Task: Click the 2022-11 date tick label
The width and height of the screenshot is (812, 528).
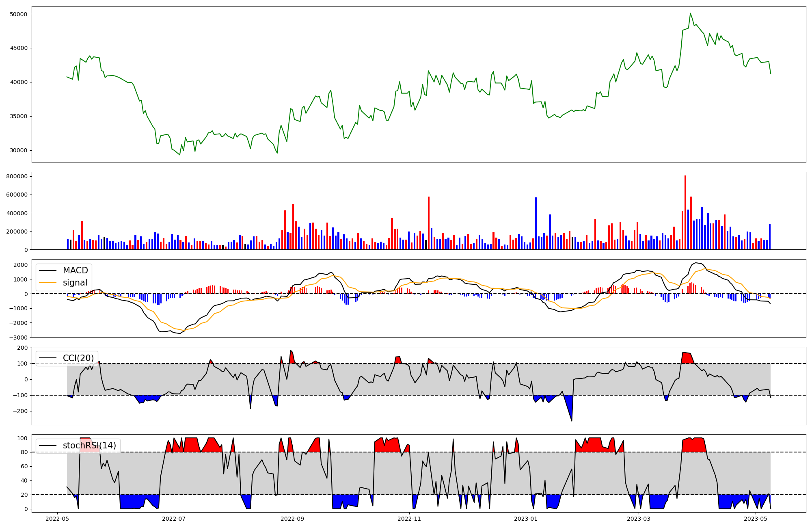Action: pyautogui.click(x=409, y=519)
